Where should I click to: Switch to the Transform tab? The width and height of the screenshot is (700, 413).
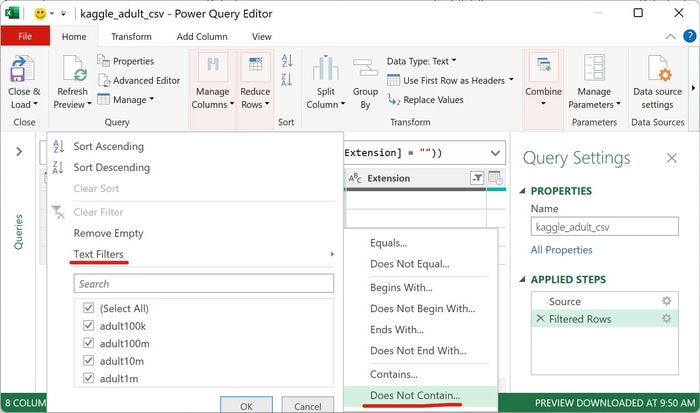[x=131, y=37]
